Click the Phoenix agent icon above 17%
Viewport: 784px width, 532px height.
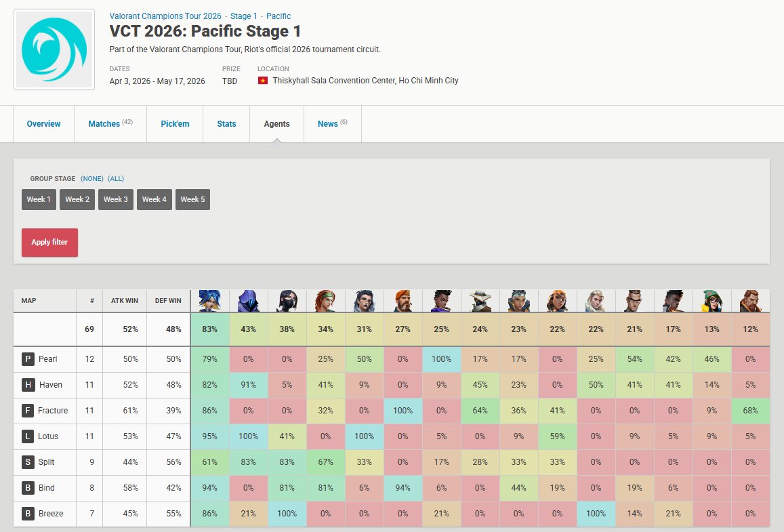pyautogui.click(x=673, y=300)
